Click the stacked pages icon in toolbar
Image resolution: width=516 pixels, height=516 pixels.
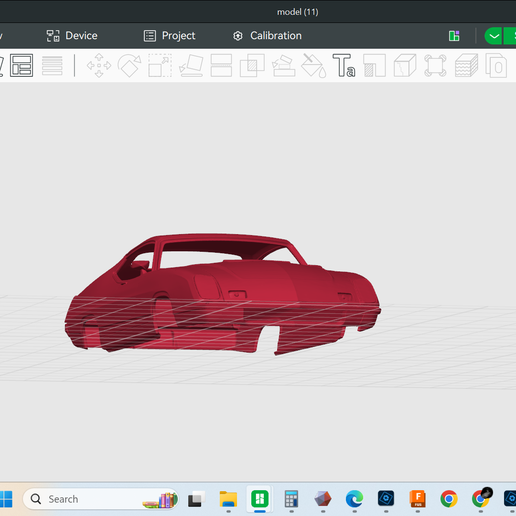point(496,65)
